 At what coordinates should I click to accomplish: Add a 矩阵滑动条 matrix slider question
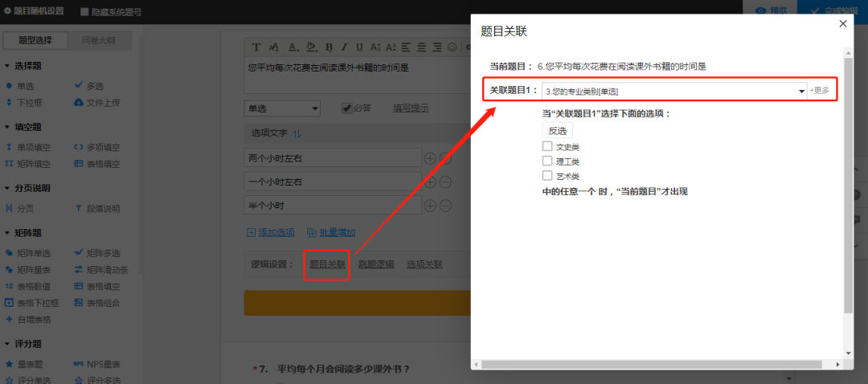pyautogui.click(x=100, y=270)
